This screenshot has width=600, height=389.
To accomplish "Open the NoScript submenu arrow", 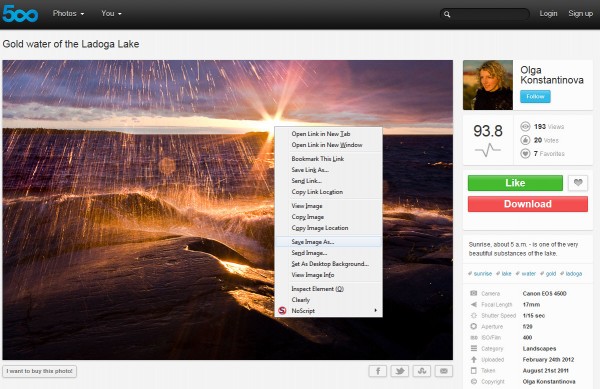I will [x=375, y=310].
